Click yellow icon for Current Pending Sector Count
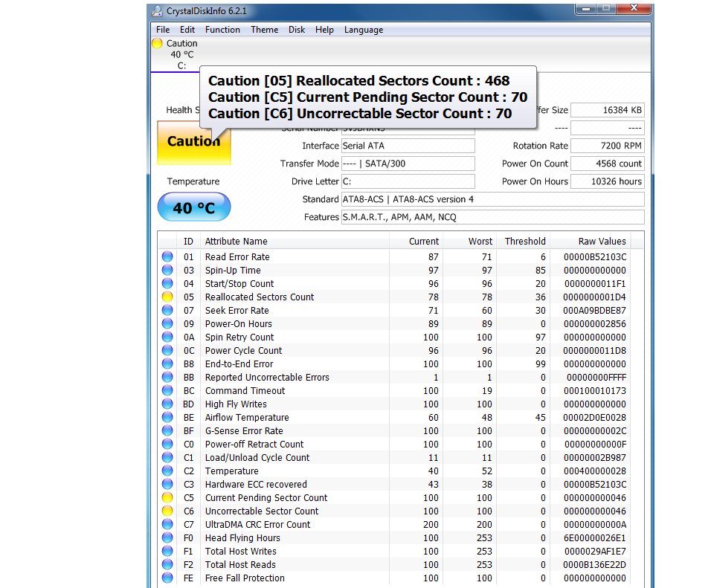Viewport: 714px width, 588px height. [167, 497]
